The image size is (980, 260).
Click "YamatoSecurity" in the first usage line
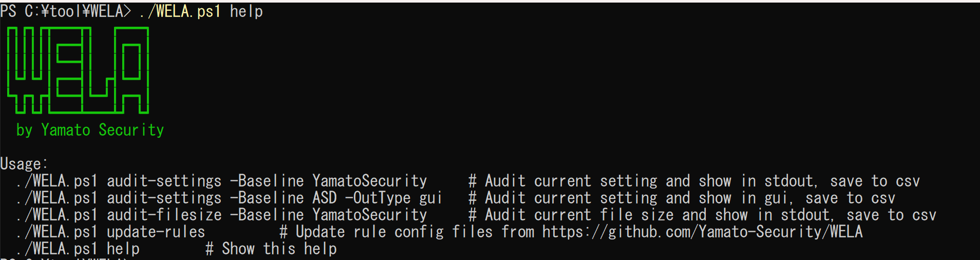369,181
